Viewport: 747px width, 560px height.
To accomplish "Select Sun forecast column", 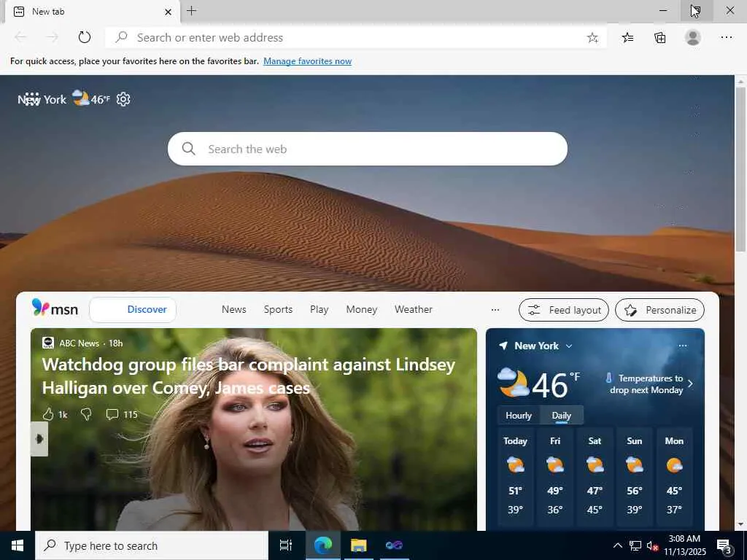I will [634, 477].
